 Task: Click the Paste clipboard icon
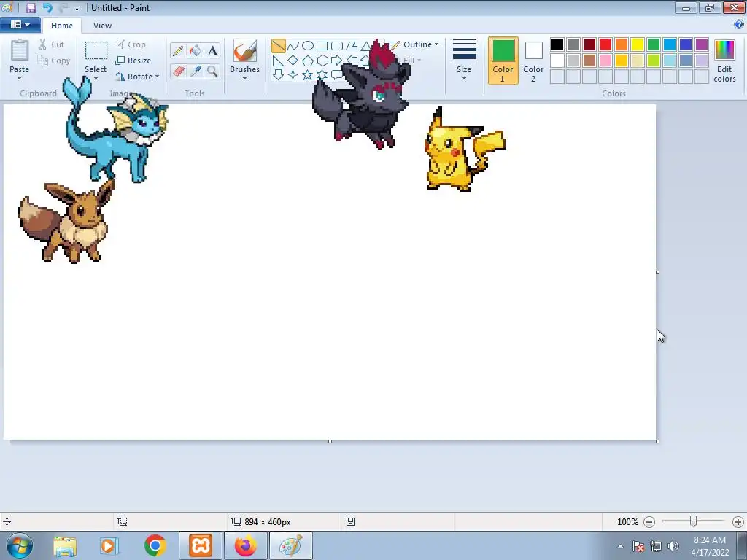click(x=20, y=50)
